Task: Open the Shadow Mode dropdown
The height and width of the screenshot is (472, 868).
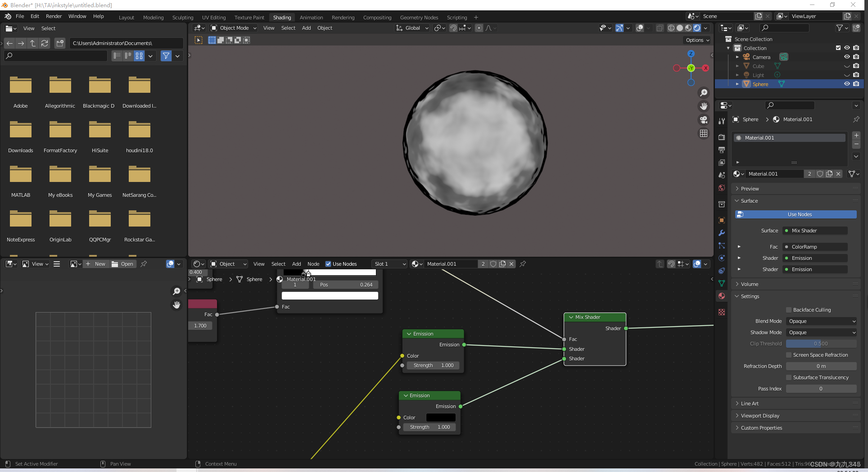Action: click(822, 332)
